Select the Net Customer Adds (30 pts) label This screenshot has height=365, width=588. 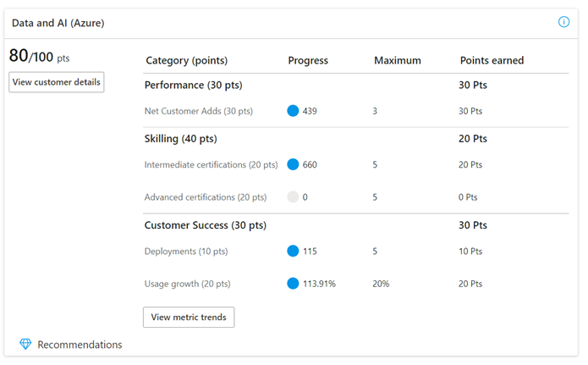tap(199, 111)
